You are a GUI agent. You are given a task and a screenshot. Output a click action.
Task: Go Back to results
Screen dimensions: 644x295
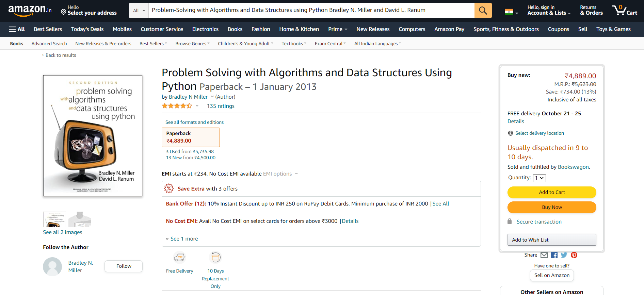tap(59, 55)
